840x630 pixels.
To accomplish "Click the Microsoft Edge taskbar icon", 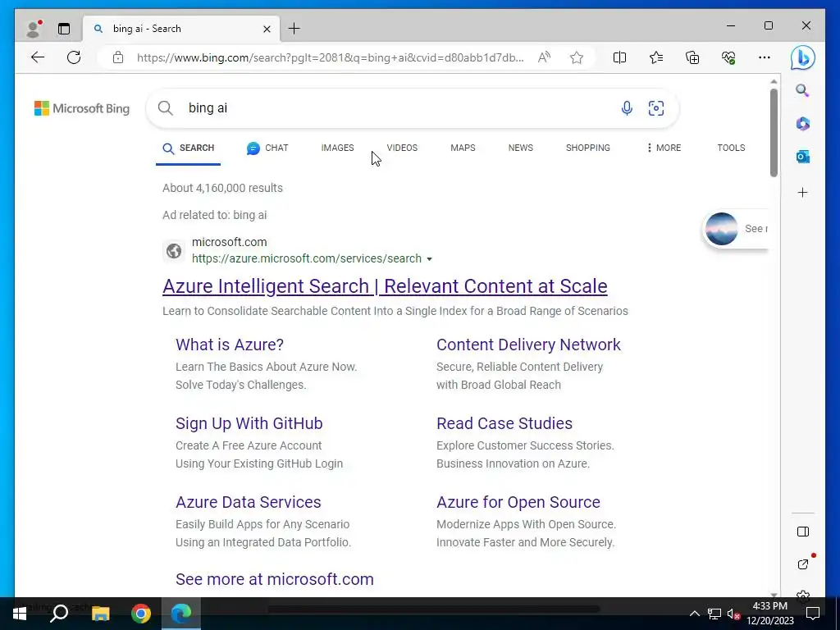I will 181,614.
